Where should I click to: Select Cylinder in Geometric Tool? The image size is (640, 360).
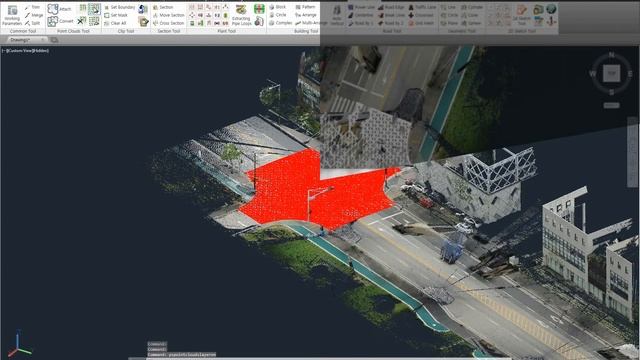(472, 7)
